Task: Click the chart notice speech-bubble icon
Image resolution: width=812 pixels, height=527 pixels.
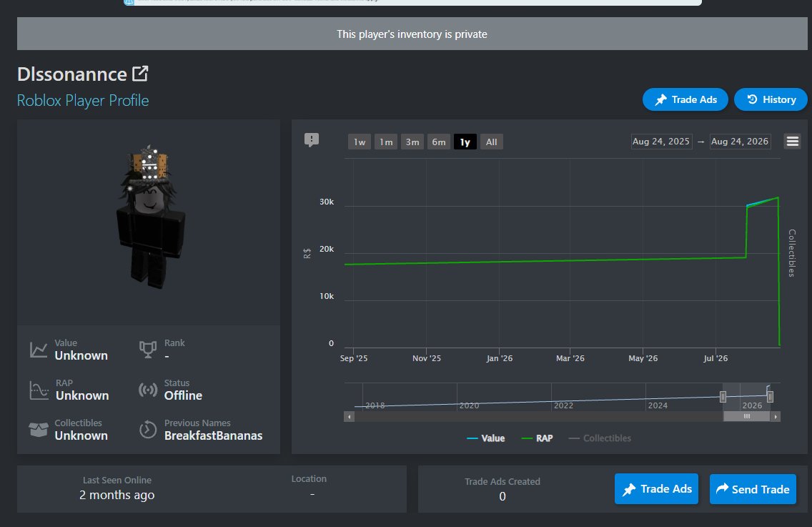Action: [x=311, y=140]
